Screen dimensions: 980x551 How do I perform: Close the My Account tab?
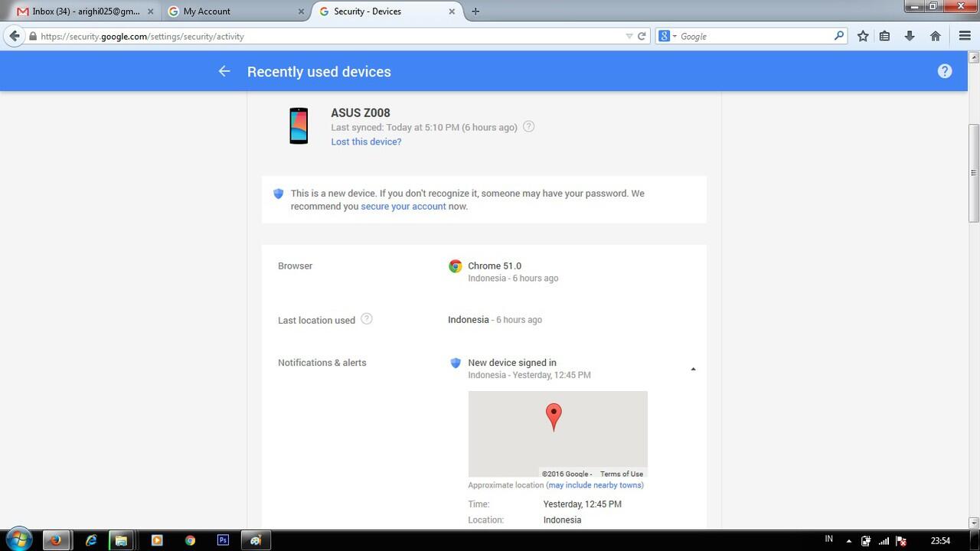point(301,11)
